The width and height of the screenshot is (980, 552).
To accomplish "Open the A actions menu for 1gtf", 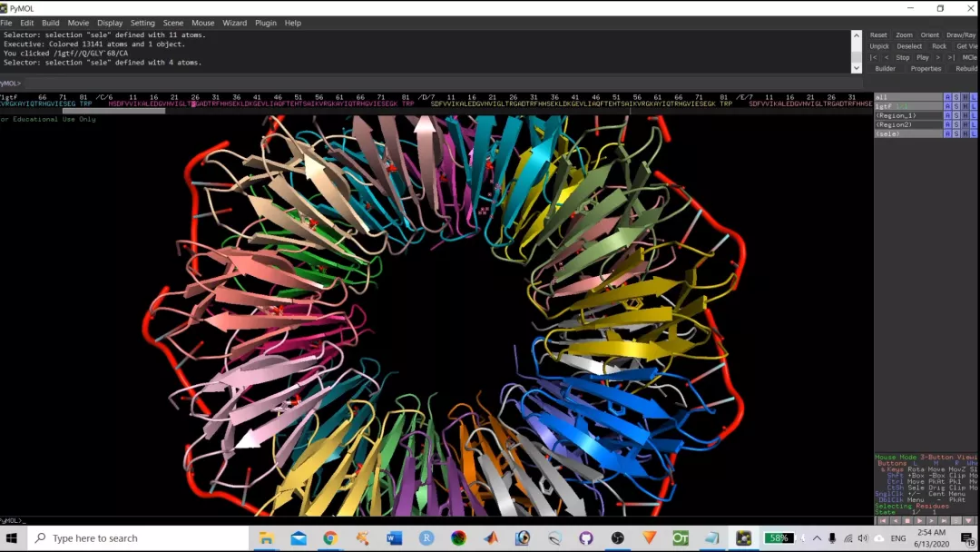I will [x=947, y=106].
